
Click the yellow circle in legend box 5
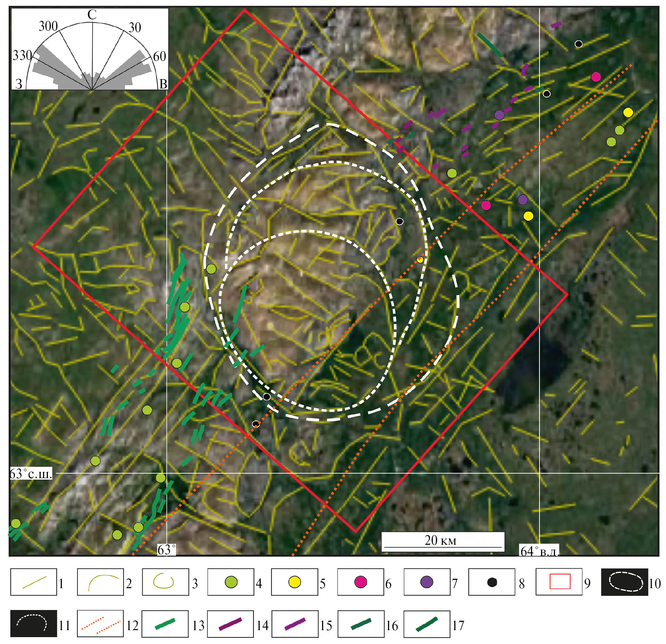295,582
